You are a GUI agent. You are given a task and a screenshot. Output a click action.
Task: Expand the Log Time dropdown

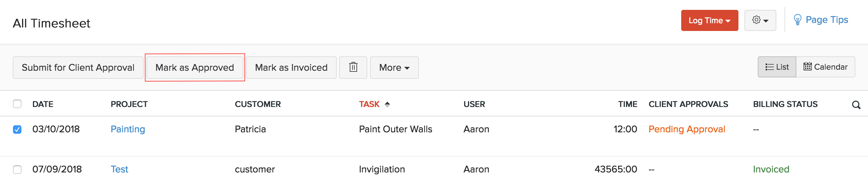[x=709, y=20]
